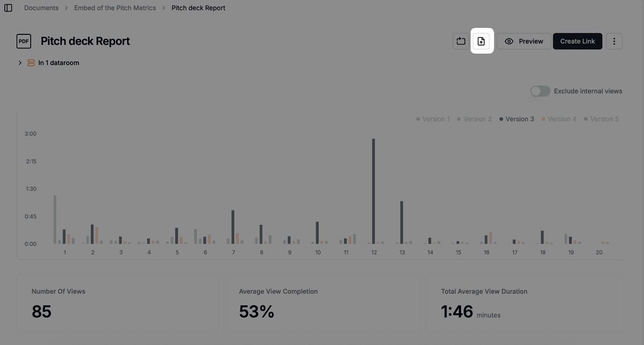Toggle Version 4 orange legend swatch
Viewport: 644px width, 345px height.
pyautogui.click(x=543, y=119)
